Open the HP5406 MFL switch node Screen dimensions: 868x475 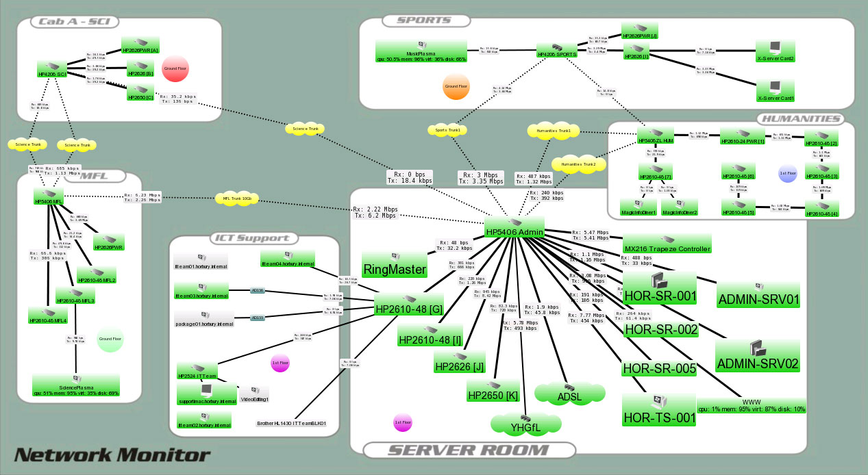coord(50,197)
